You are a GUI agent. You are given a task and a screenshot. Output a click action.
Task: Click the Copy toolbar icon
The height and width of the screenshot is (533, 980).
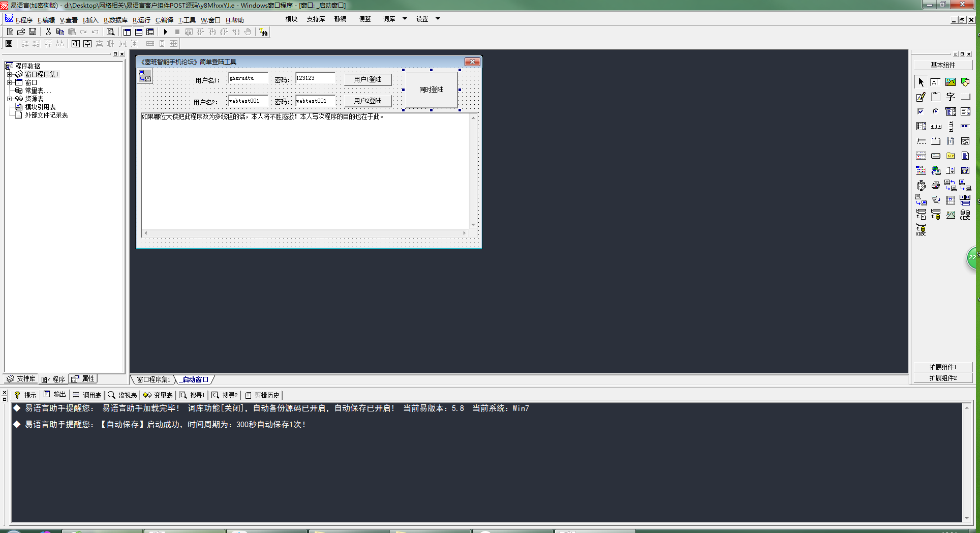[60, 32]
